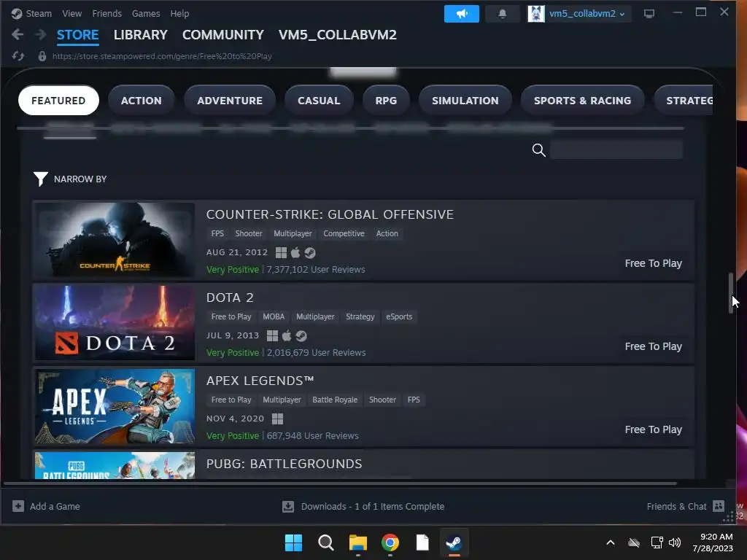
Task: Select the FEATURED category pill
Action: 58,101
